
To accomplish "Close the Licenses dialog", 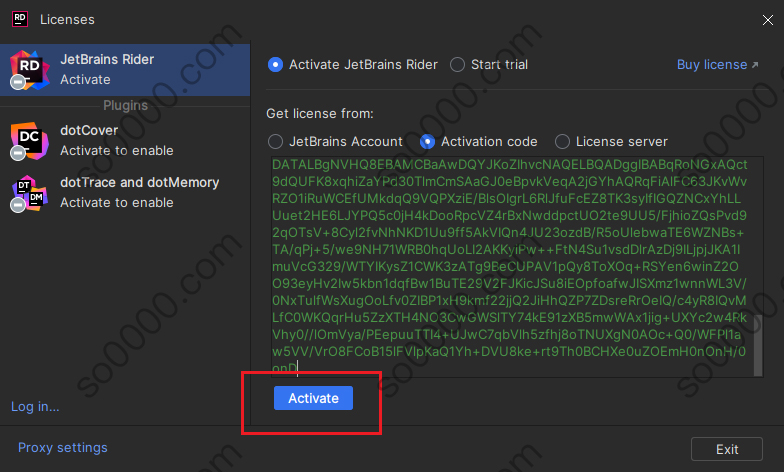I will point(768,20).
